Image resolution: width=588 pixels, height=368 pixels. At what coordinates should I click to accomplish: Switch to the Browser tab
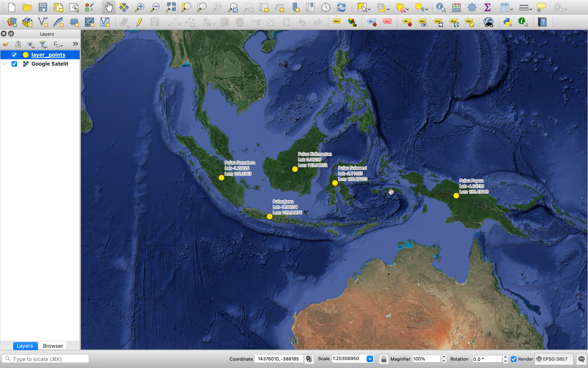pos(53,346)
